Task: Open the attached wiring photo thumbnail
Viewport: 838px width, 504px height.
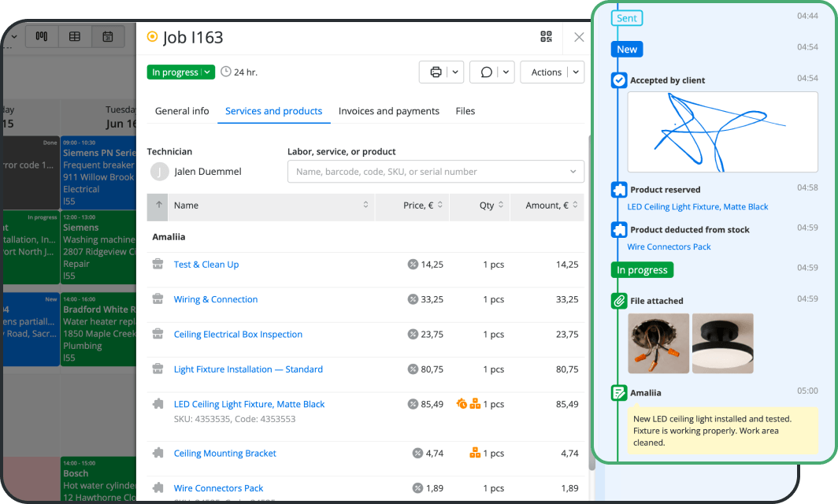Action: click(x=658, y=343)
